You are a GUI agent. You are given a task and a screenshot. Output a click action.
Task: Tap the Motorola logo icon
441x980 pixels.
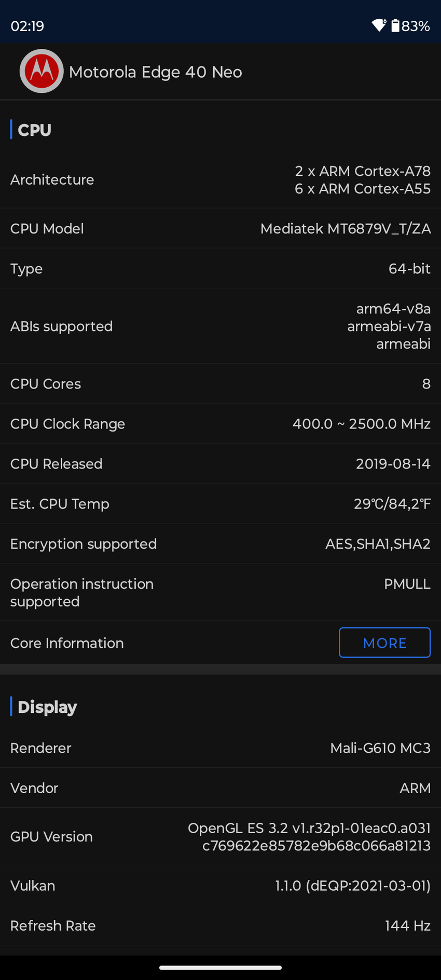[42, 72]
